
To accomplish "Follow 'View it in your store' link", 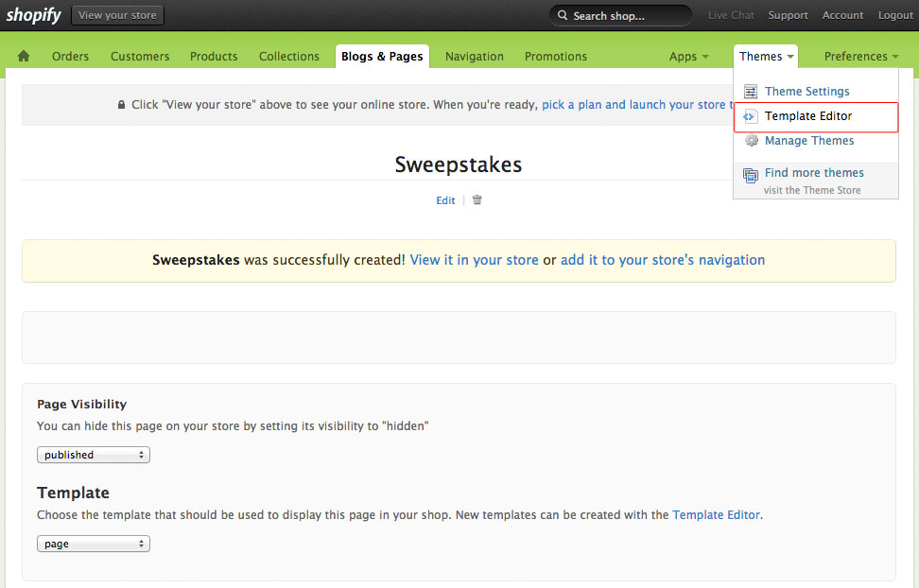I will point(474,260).
